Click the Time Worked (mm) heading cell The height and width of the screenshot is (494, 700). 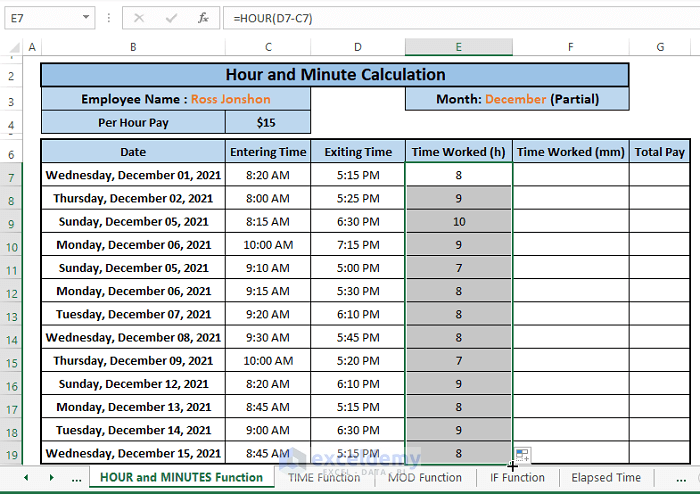point(571,152)
